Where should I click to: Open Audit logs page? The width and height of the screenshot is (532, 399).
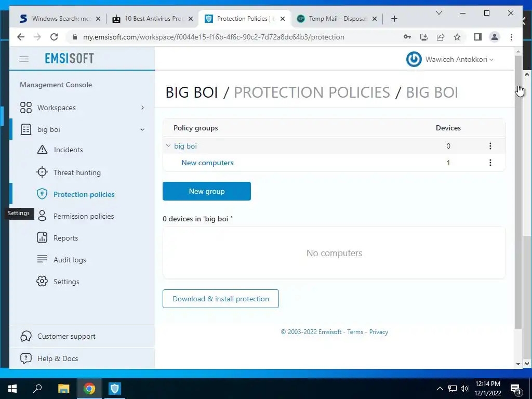[x=70, y=260]
